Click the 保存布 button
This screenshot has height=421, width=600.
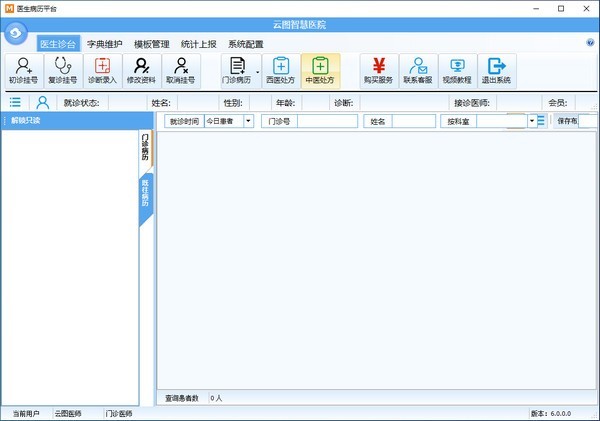pos(567,121)
